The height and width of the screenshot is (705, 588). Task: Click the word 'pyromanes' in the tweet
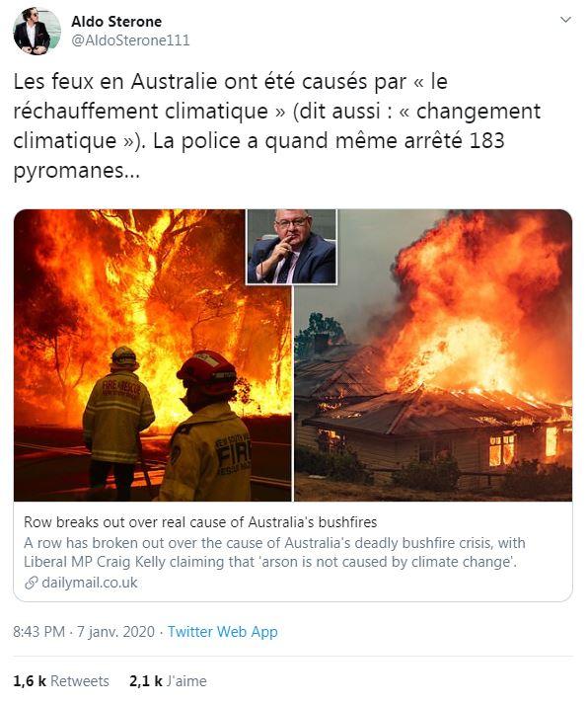click(x=68, y=171)
